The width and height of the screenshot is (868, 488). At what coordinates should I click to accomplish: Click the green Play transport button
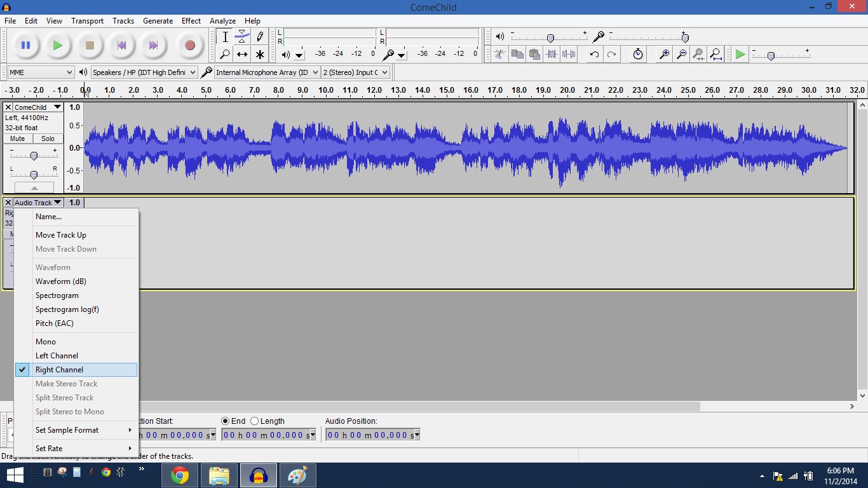[58, 45]
